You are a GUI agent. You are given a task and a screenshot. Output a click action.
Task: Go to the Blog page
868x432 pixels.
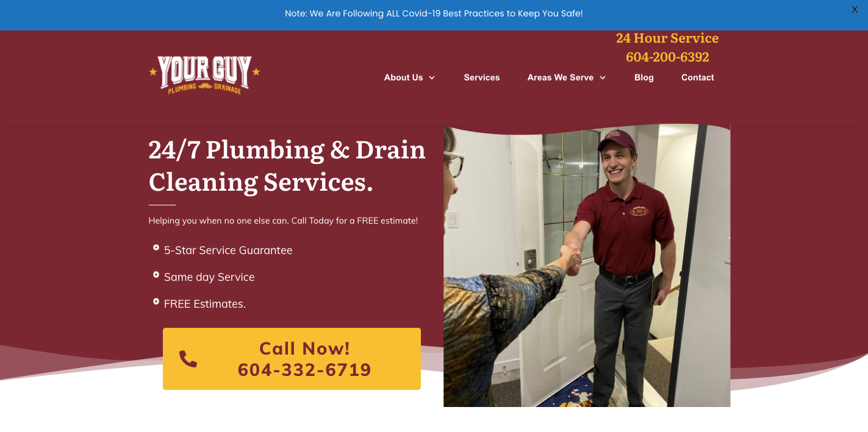[x=644, y=77]
